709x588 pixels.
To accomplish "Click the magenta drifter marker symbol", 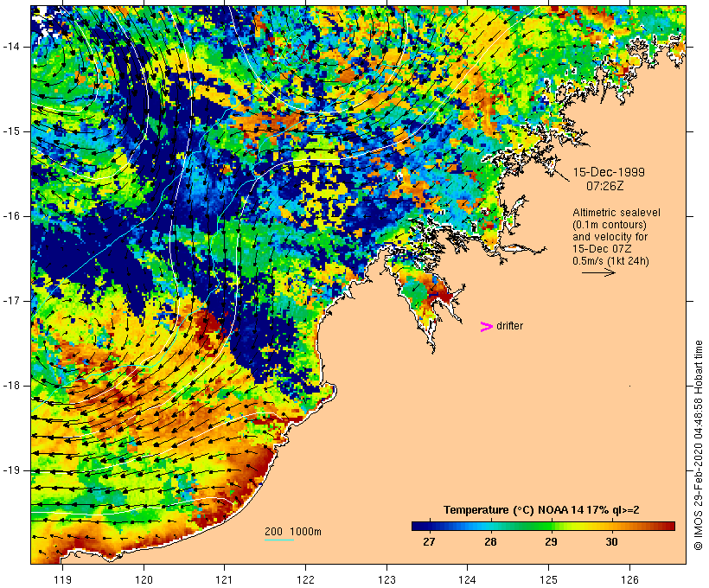I will pyautogui.click(x=487, y=327).
